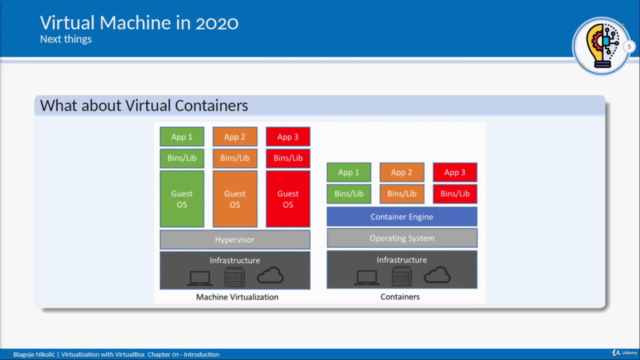Click 'Blagoje Nikolić' author name in footer
640x360 pixels.
point(34,354)
